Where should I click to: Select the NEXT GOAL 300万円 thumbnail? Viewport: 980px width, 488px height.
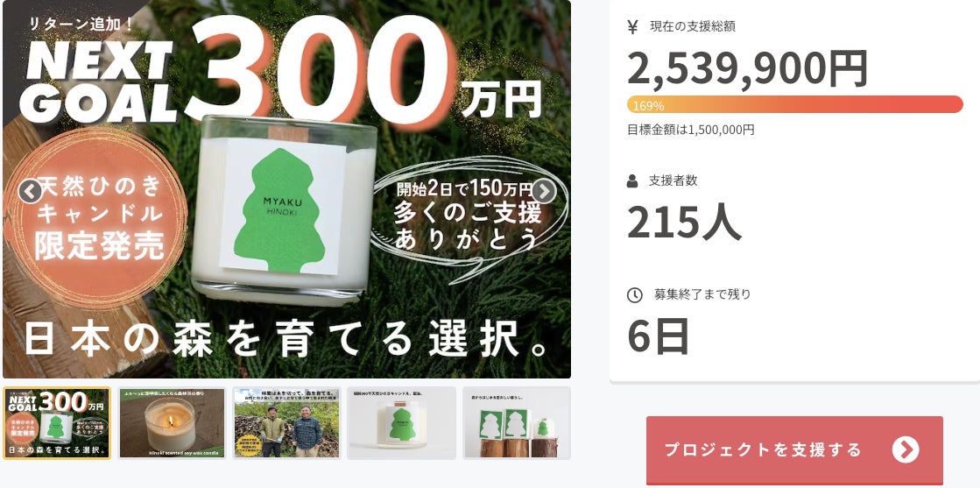point(57,423)
